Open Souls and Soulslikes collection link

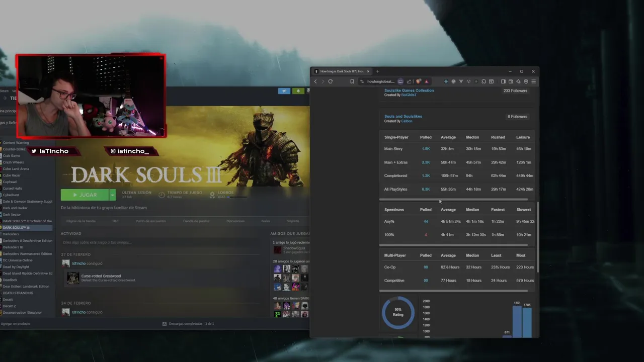403,116
